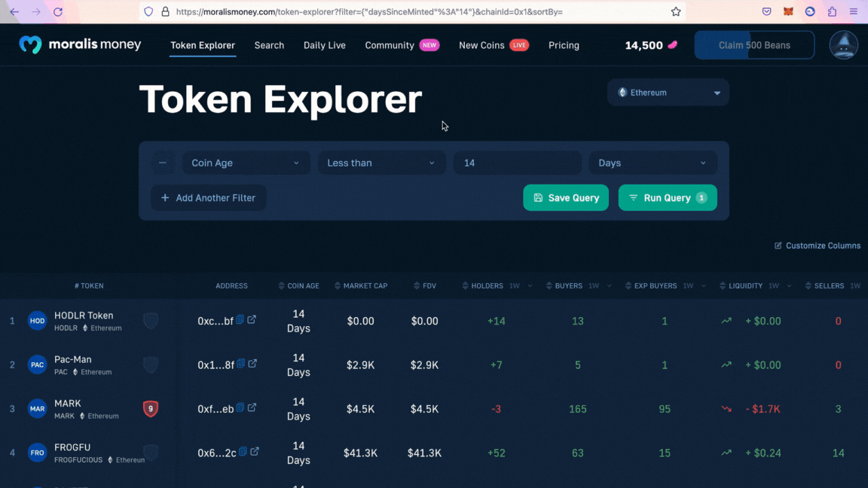
Task: Open the Token Explorer tab
Action: pos(203,45)
